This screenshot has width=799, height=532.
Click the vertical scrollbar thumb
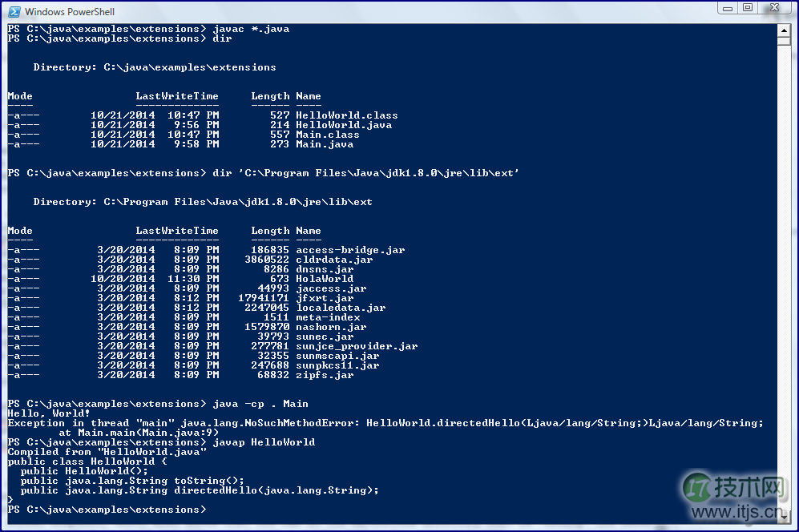(x=784, y=42)
